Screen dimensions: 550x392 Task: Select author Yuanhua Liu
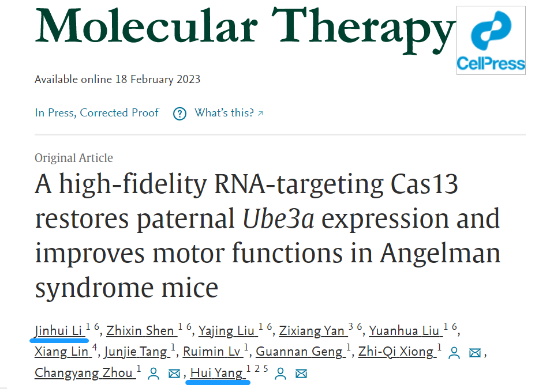coord(404,331)
